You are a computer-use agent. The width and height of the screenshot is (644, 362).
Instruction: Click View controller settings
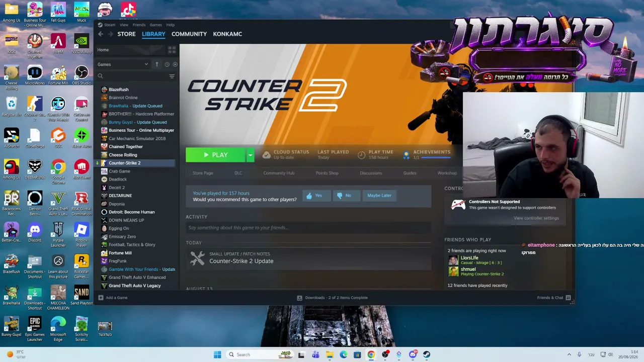[x=536, y=218]
